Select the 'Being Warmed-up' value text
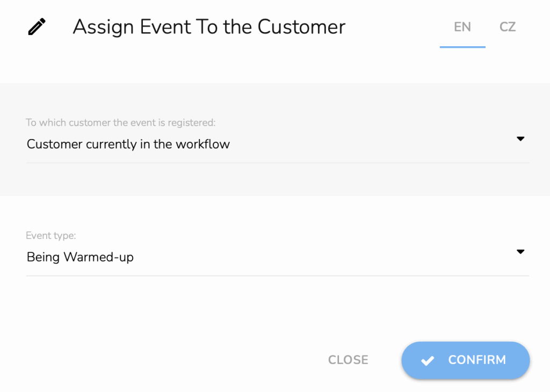The width and height of the screenshot is (550, 392). 80,257
